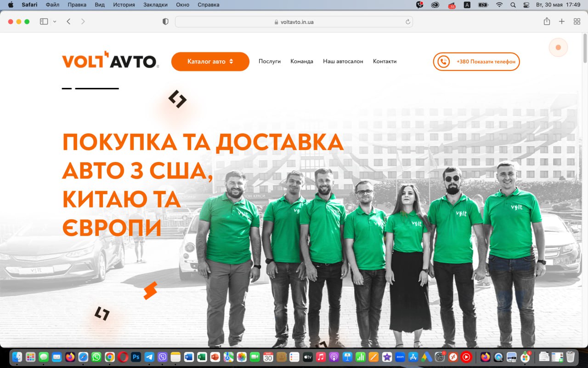The image size is (588, 368).
Task: Open the Закладки menu
Action: (155, 5)
